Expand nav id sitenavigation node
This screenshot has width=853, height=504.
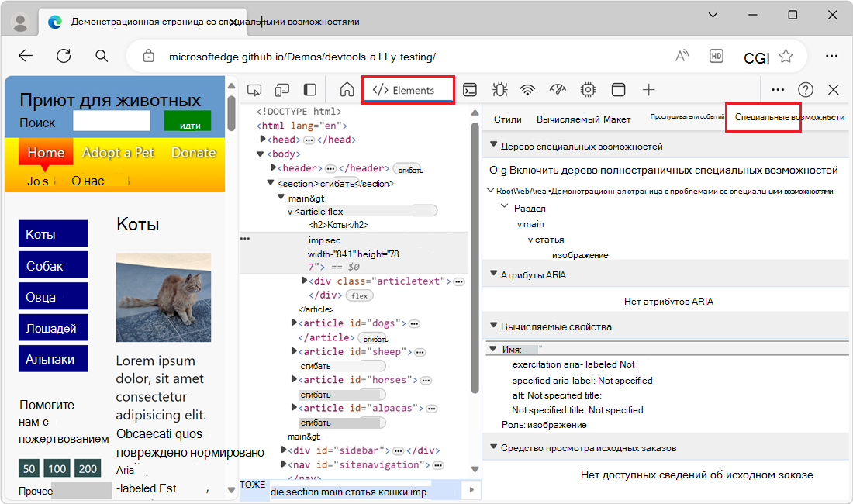click(x=284, y=464)
